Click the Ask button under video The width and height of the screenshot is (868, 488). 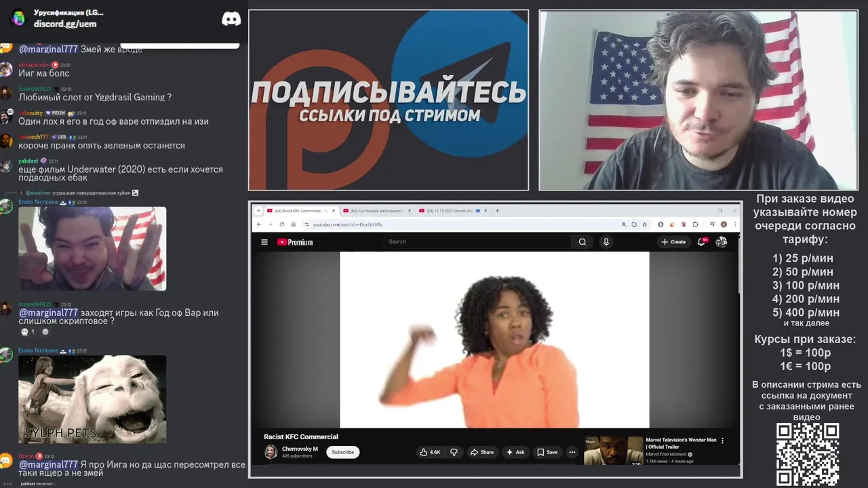point(515,452)
